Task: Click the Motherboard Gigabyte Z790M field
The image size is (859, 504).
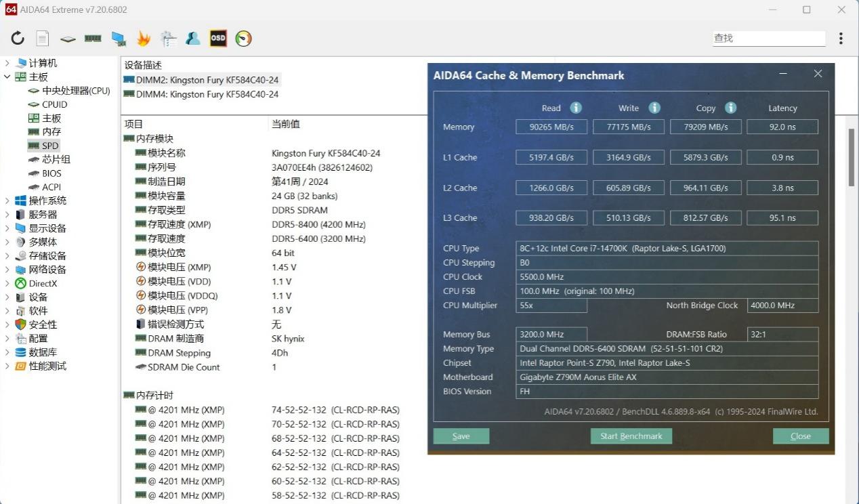Action: 667,377
